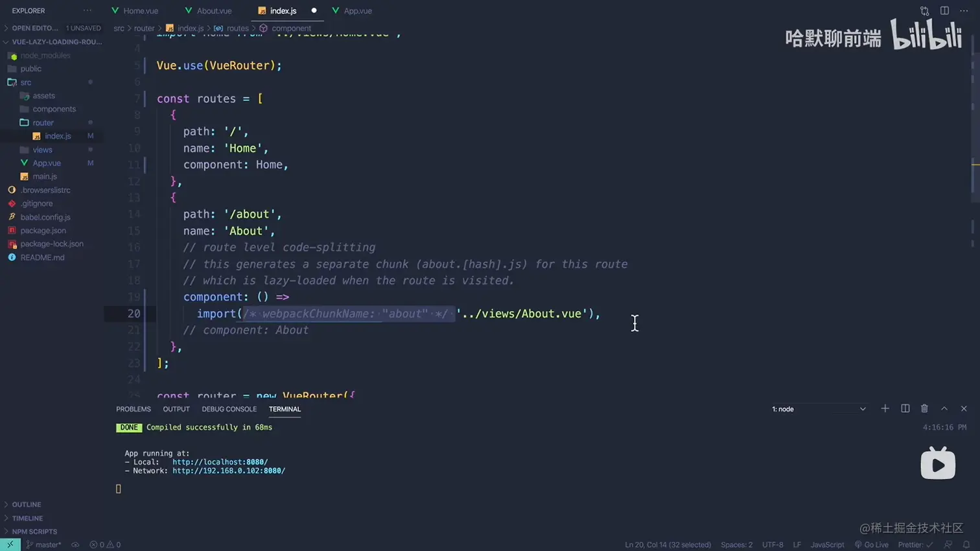Open .gitignore file

click(x=52, y=204)
